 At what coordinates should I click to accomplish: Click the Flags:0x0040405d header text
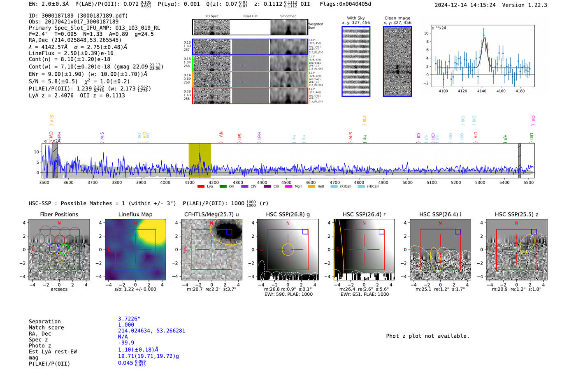click(346, 4)
